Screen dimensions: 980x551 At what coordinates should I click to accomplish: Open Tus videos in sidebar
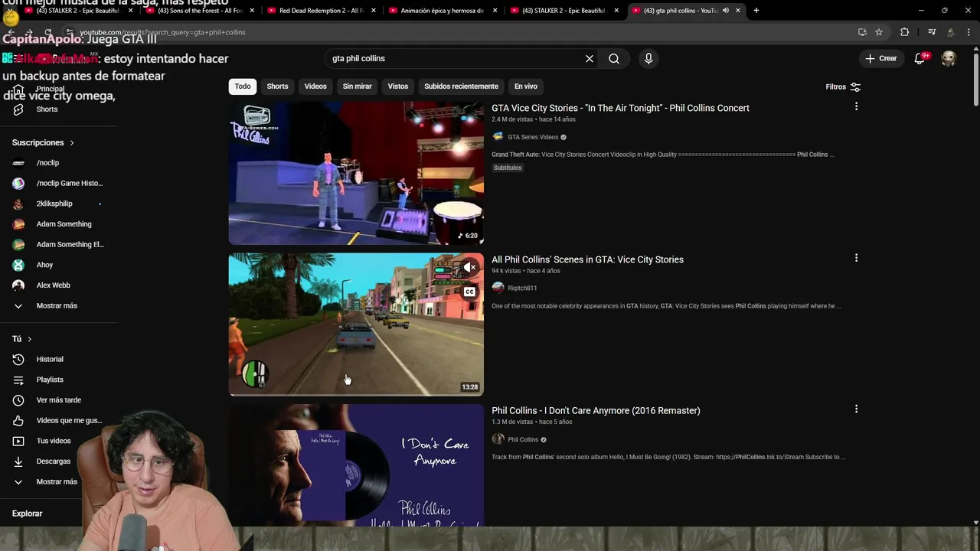pyautogui.click(x=54, y=441)
